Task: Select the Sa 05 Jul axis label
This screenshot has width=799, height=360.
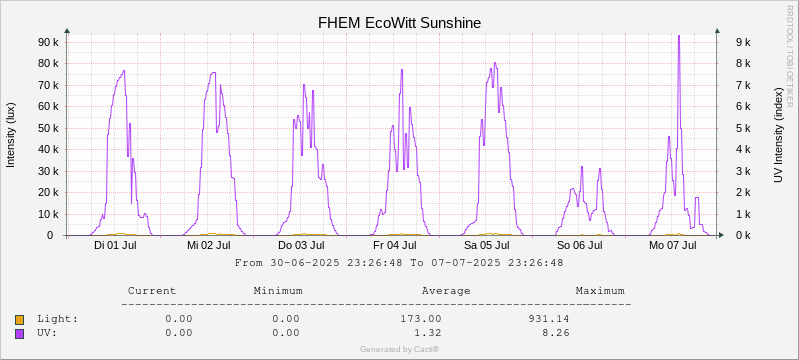Action: coord(487,246)
